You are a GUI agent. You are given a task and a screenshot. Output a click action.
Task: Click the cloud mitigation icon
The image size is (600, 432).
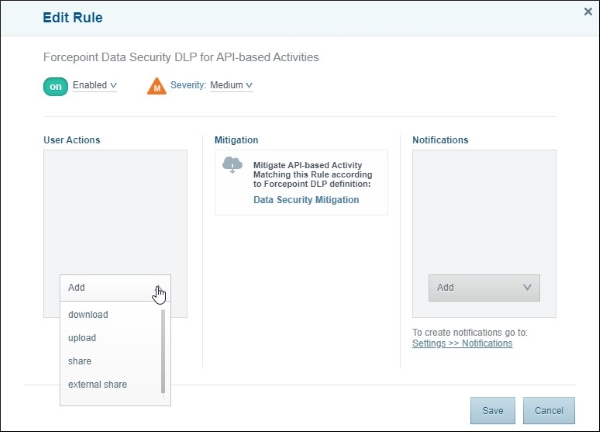pos(232,166)
